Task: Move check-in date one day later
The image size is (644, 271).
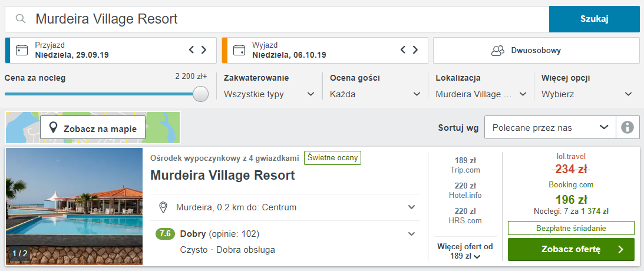Action: 204,50
